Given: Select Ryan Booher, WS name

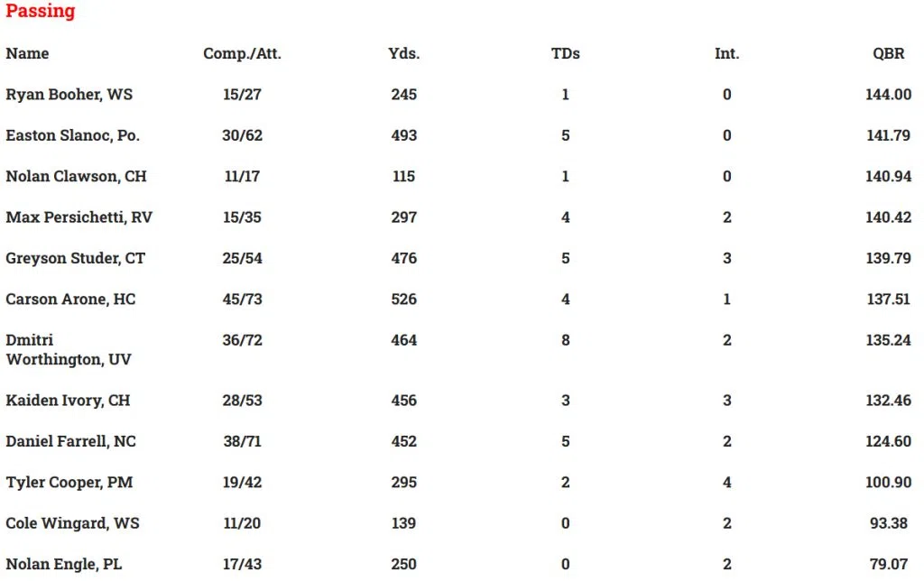Looking at the screenshot, I should [x=69, y=95].
